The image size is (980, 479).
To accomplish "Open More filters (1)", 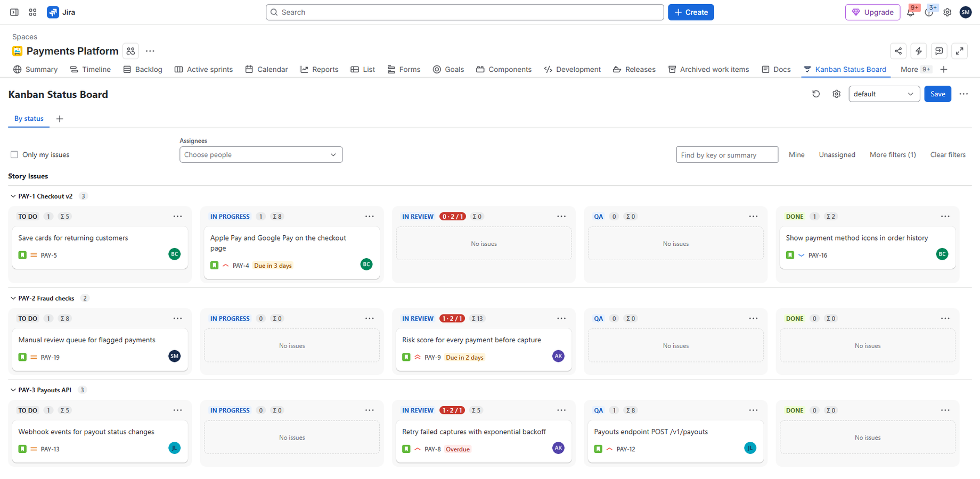I will coord(893,155).
